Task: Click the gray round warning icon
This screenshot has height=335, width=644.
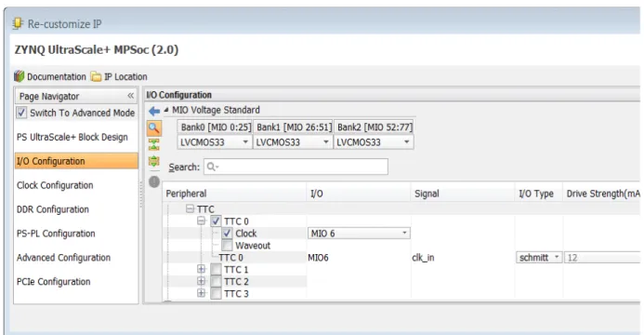Action: click(x=154, y=181)
